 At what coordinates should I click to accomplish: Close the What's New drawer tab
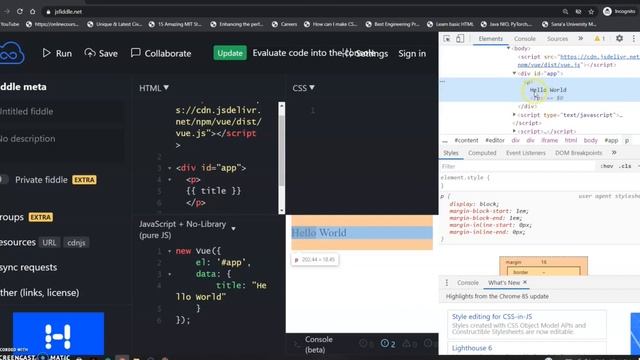pos(525,282)
